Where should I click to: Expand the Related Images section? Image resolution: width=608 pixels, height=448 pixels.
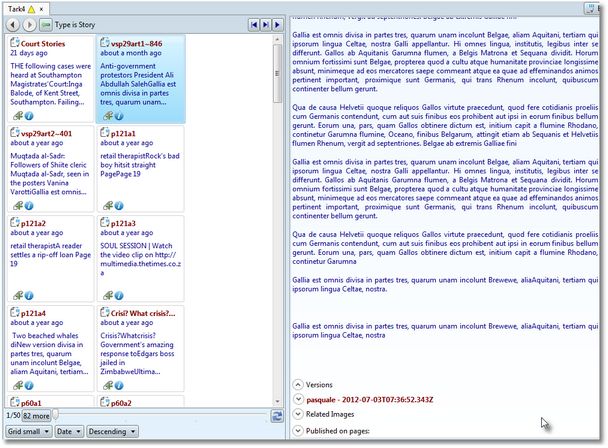(298, 414)
